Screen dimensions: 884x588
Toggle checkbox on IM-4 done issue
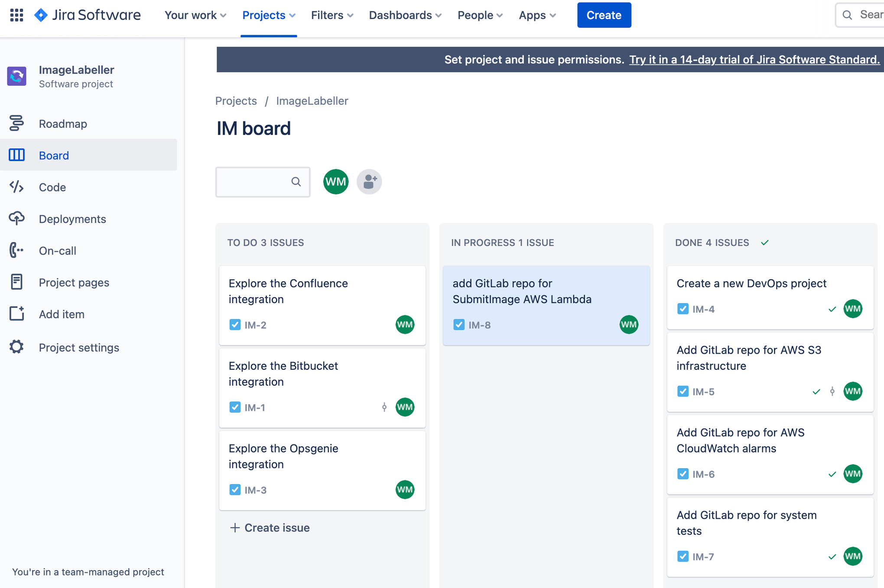682,308
